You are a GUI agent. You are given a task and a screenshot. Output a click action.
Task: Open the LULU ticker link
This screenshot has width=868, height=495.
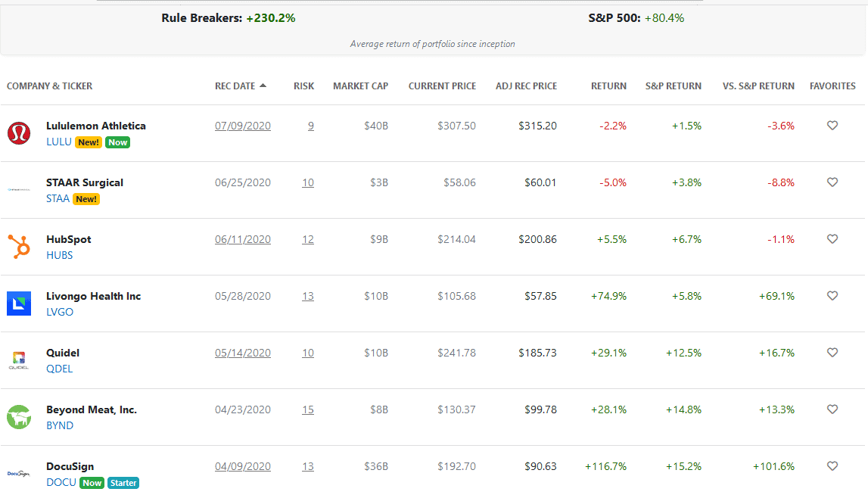click(x=59, y=142)
